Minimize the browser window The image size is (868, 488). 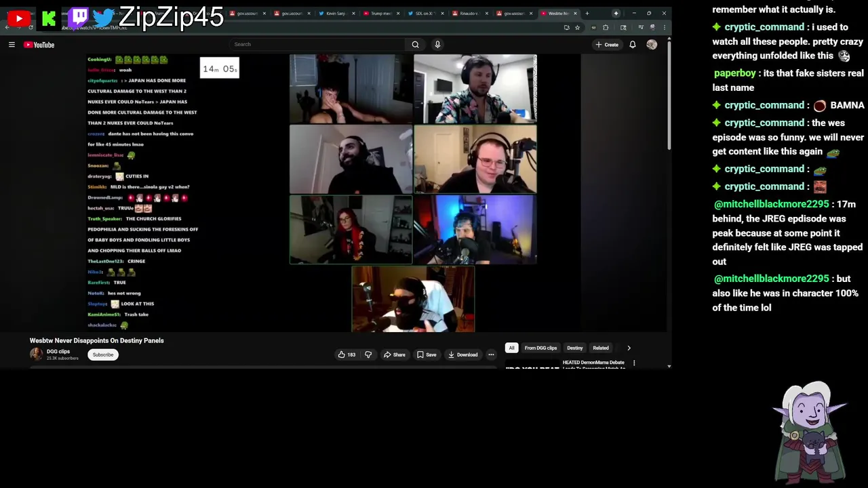point(634,14)
